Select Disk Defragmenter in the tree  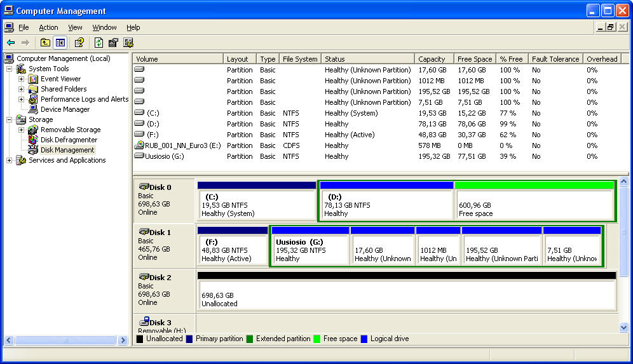pyautogui.click(x=69, y=140)
